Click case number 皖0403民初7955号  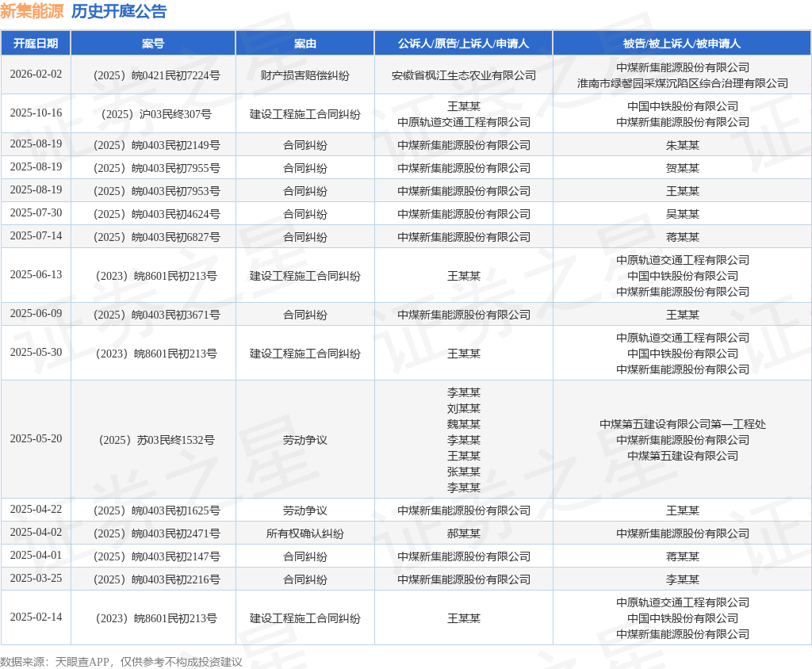[x=156, y=168]
